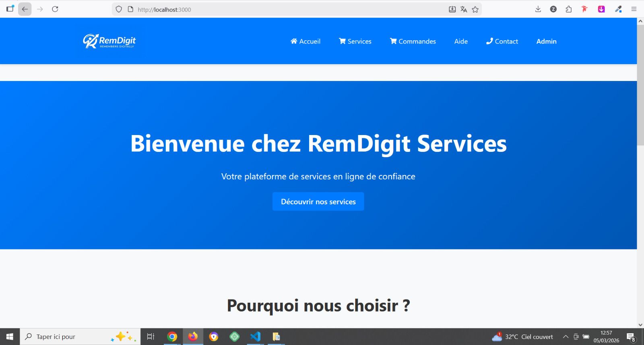Screen dimensions: 644x345
Task: Check the battery status icon
Action: click(586, 337)
